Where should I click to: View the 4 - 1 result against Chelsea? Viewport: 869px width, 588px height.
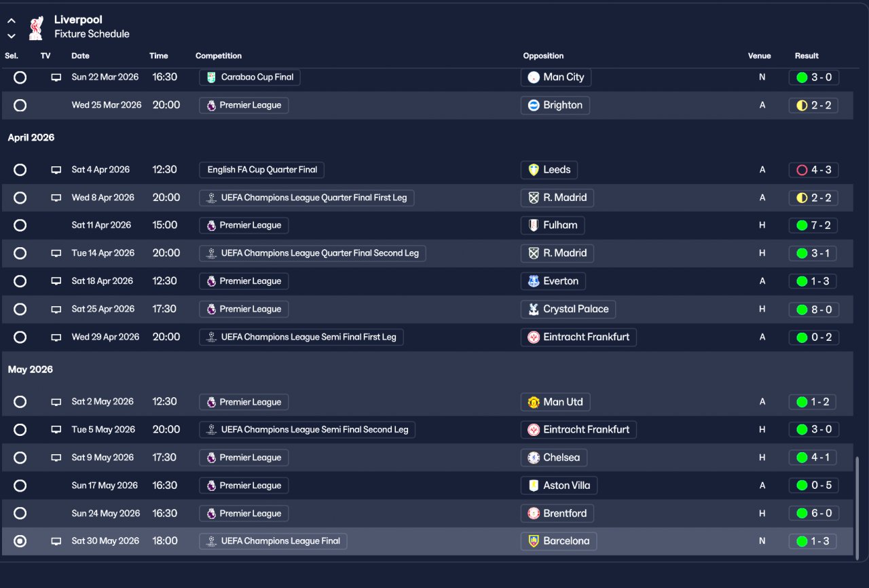point(813,458)
